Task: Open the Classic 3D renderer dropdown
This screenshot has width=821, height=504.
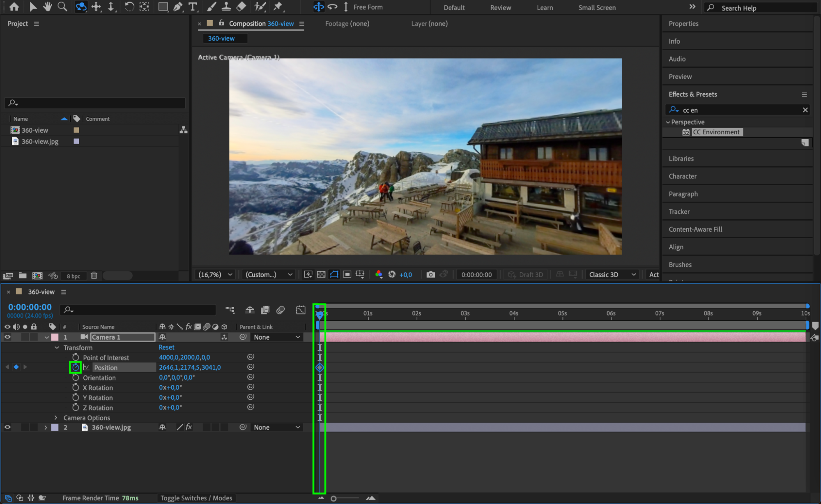Action: click(612, 274)
